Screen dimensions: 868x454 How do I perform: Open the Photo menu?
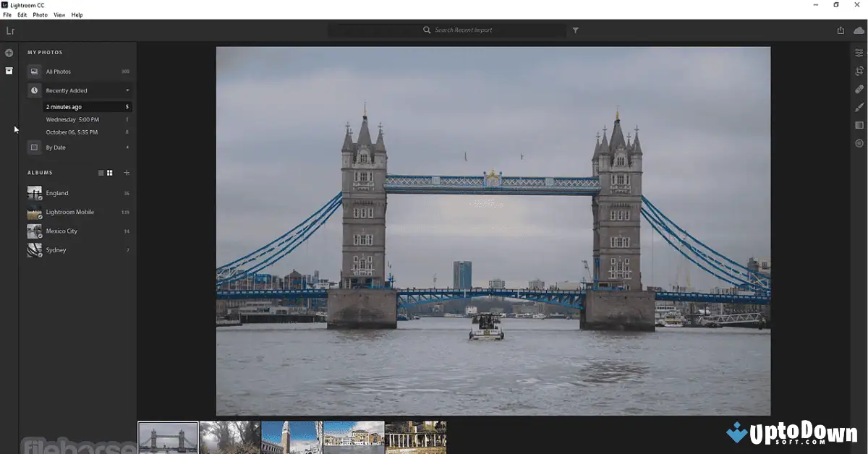[39, 14]
